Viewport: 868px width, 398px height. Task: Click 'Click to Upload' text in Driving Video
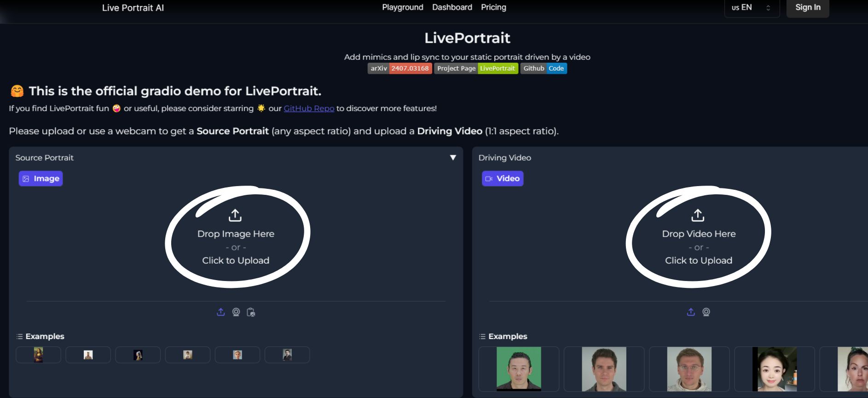(x=698, y=261)
